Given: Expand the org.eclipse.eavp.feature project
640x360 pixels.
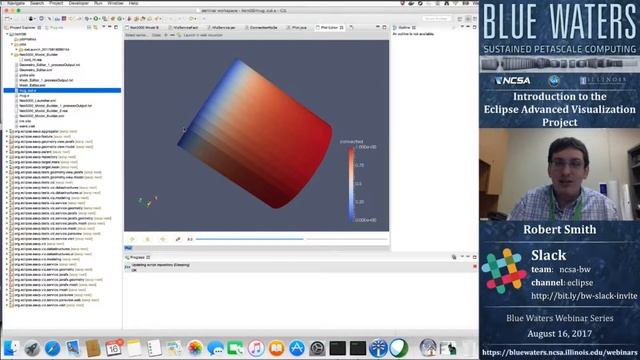Looking at the screenshot, I should click(x=7, y=136).
